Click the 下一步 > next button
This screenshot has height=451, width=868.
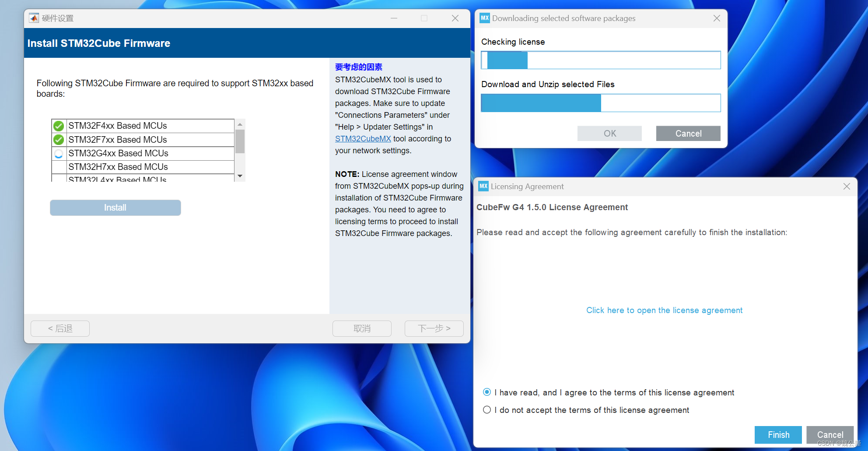[434, 328]
